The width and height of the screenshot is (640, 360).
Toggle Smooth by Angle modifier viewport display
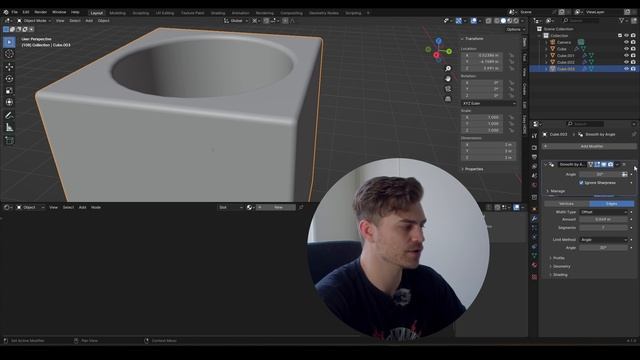pos(604,164)
